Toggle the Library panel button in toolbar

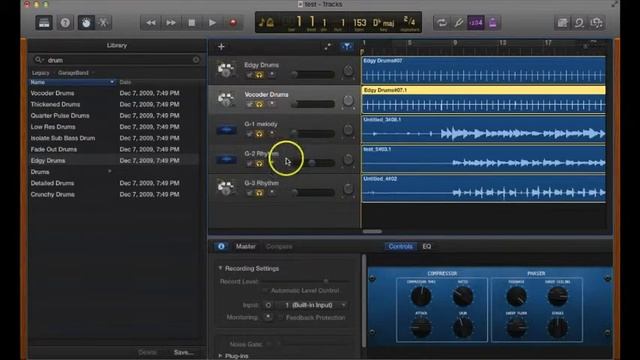(44, 23)
